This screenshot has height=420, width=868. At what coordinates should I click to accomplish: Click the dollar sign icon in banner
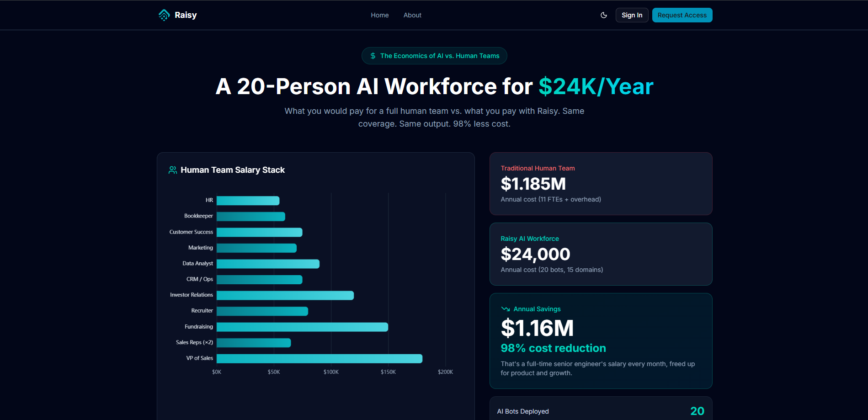(x=373, y=56)
